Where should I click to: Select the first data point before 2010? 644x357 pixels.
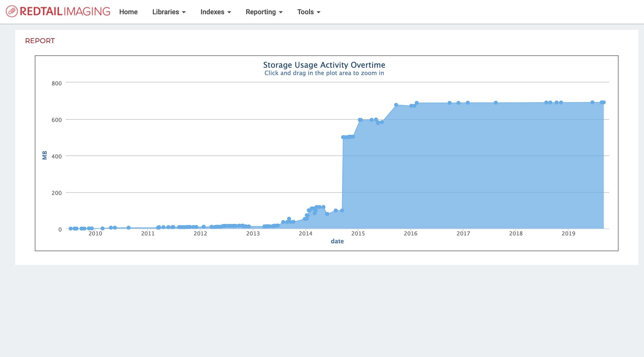coord(71,229)
